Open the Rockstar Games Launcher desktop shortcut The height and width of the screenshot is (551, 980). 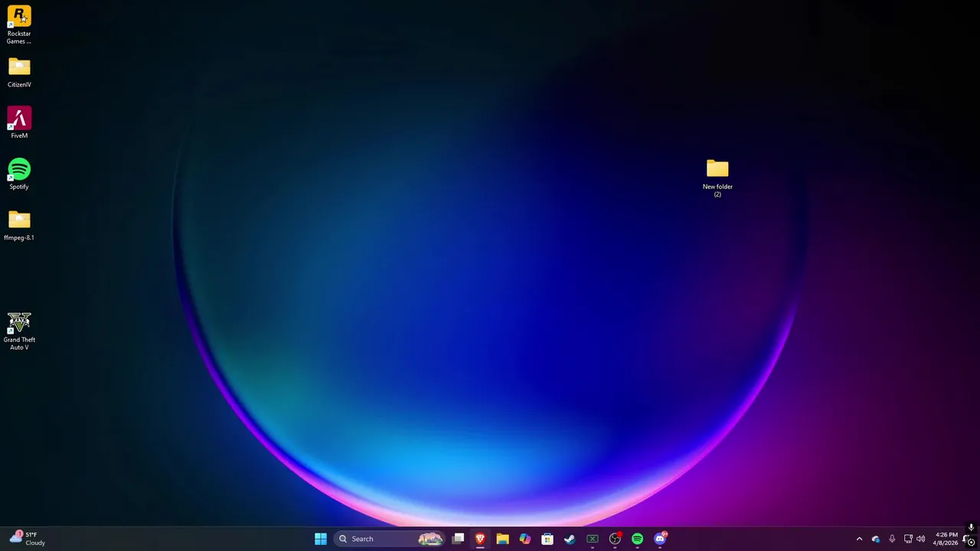(x=19, y=24)
